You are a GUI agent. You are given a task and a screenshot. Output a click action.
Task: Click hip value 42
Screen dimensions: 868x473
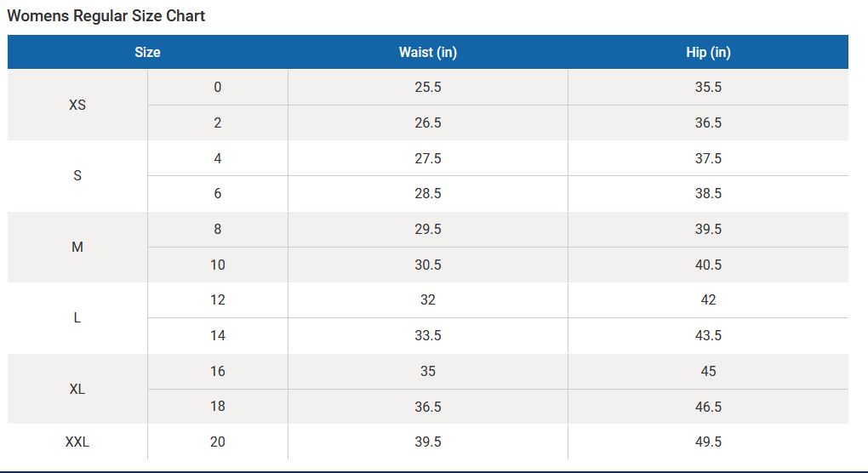point(708,299)
